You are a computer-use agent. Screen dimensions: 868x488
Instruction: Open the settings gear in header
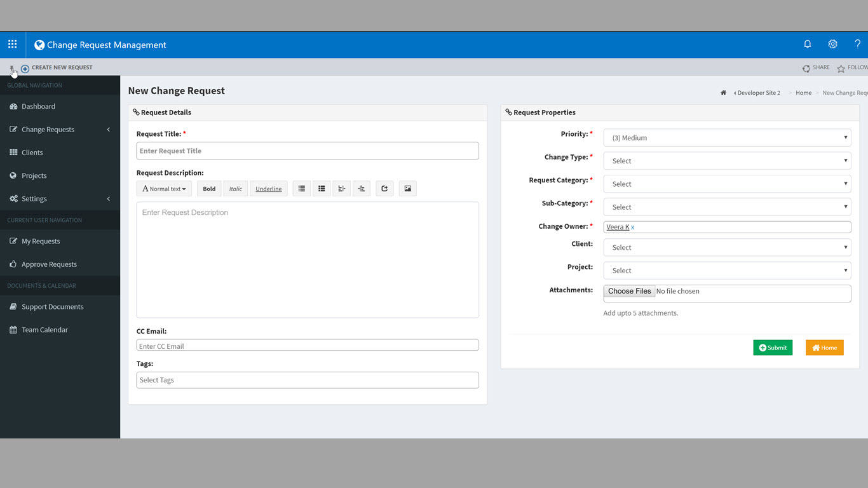[832, 44]
